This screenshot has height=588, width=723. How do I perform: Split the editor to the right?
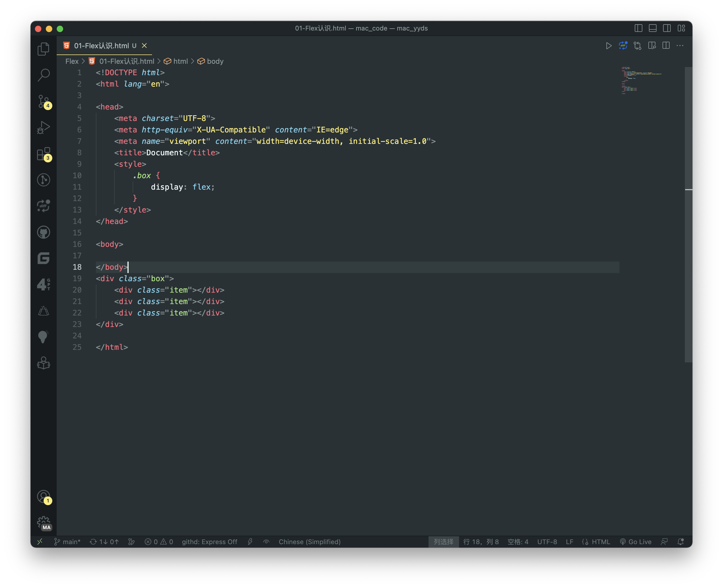pos(666,46)
